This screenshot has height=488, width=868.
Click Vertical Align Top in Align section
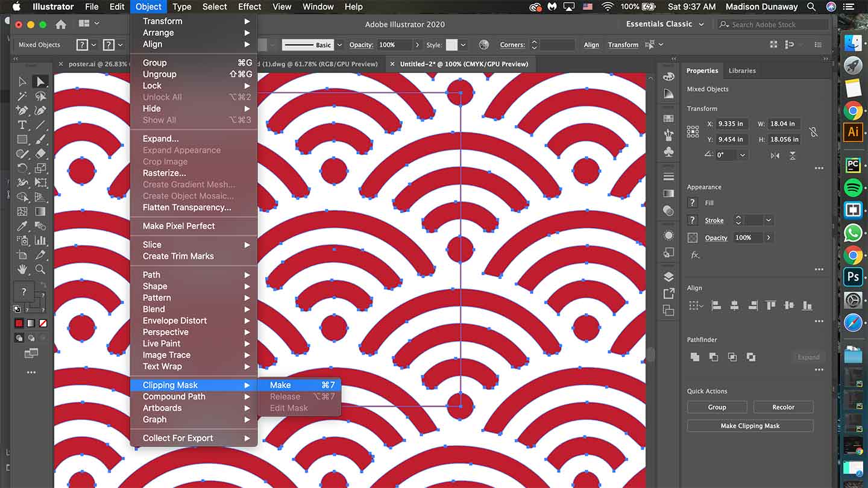point(770,305)
